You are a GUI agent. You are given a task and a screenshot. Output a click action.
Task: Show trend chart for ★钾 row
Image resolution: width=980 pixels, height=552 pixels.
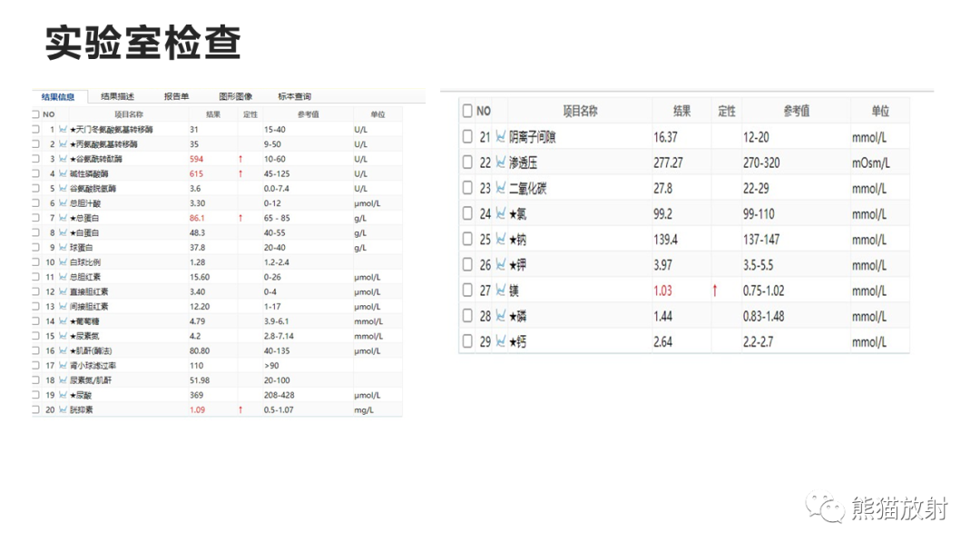(501, 264)
